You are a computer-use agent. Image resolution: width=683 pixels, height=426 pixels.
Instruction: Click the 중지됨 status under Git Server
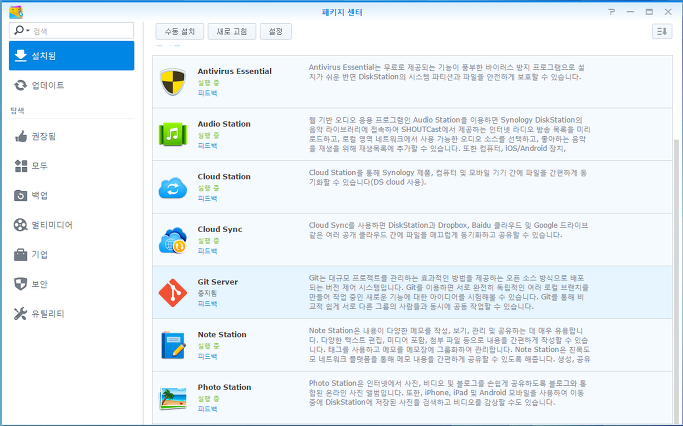pyautogui.click(x=207, y=293)
